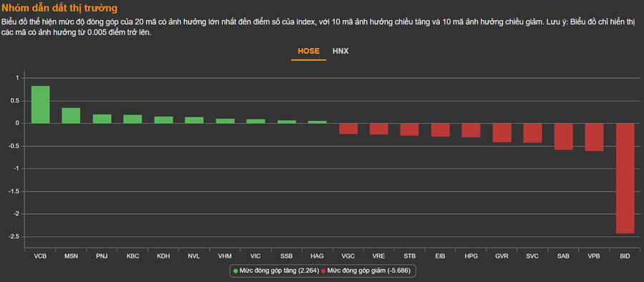The height and width of the screenshot is (282, 644).
Task: Click the green PNJ bar
Action: [102, 119]
